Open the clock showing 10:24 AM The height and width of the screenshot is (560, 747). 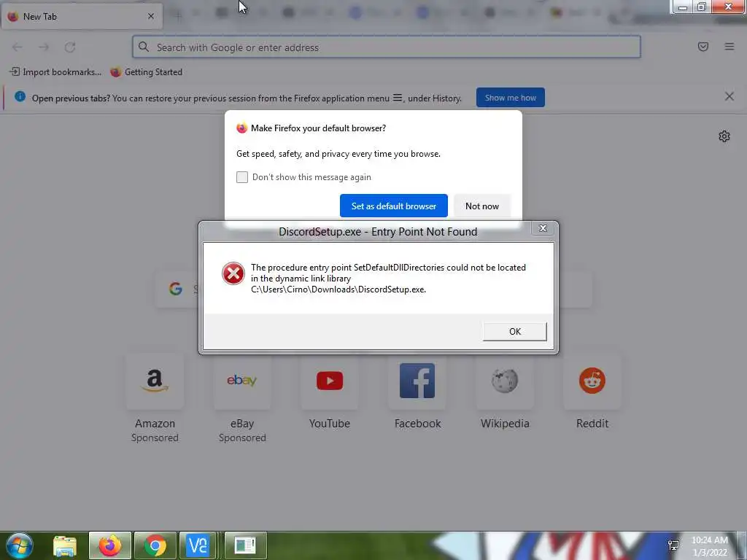point(709,546)
